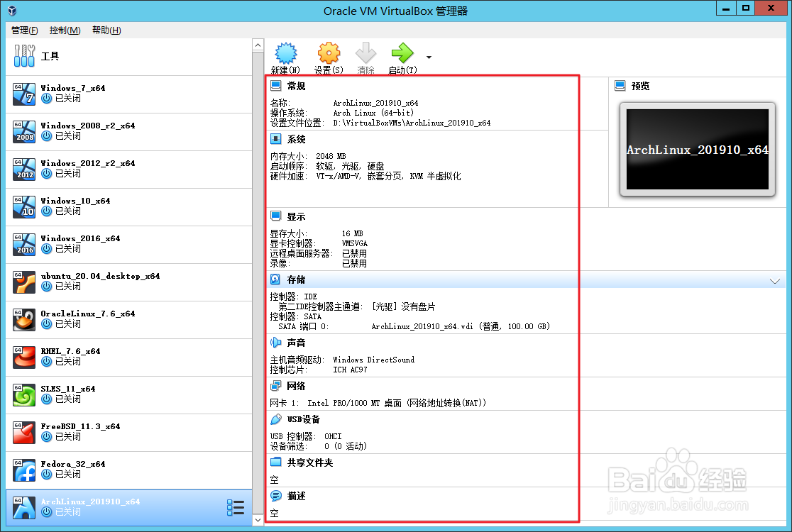Click the Fedora_32_x64 VM icon

click(x=23, y=470)
